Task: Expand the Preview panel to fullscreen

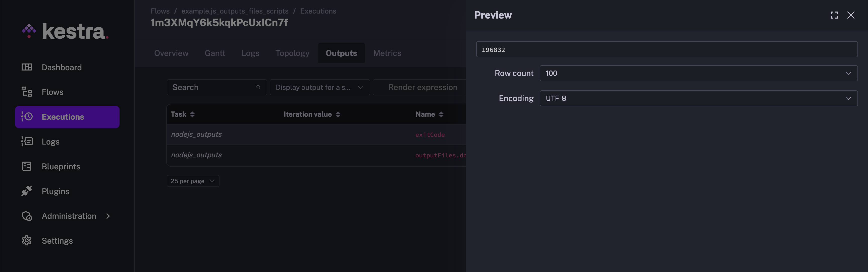Action: tap(834, 15)
